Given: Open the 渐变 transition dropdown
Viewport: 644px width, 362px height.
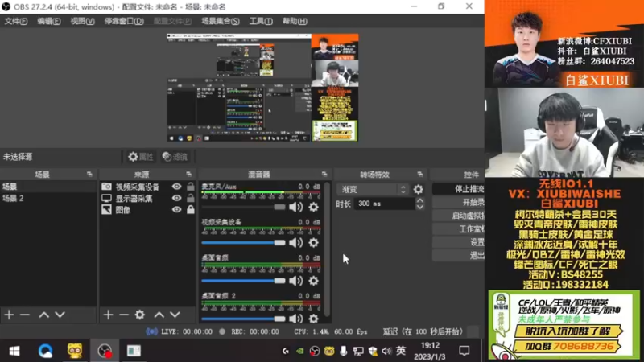Looking at the screenshot, I should click(x=373, y=189).
